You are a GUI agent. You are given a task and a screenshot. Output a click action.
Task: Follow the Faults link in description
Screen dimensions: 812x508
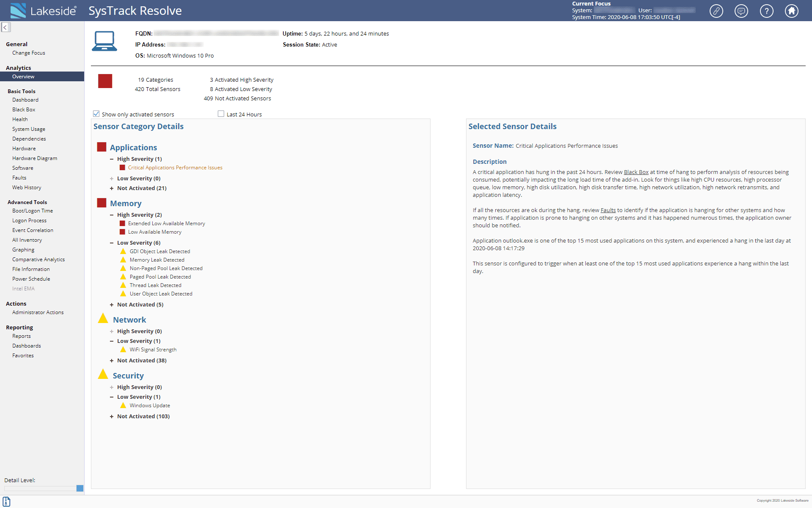click(608, 210)
